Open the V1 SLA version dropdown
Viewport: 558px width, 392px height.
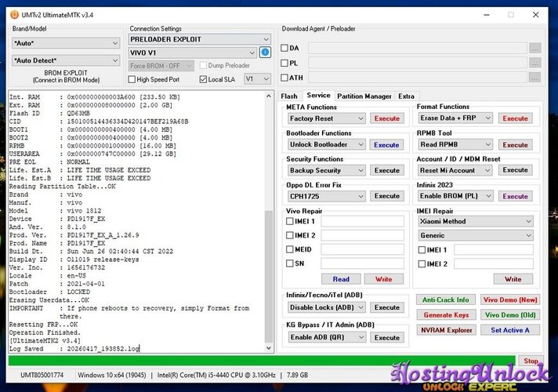pyautogui.click(x=257, y=79)
